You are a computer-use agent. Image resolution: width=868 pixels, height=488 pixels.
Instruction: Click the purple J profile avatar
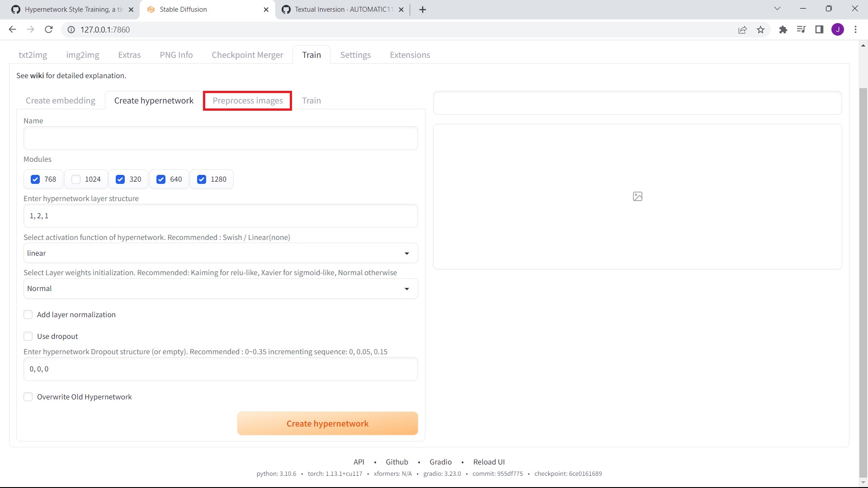tap(837, 29)
